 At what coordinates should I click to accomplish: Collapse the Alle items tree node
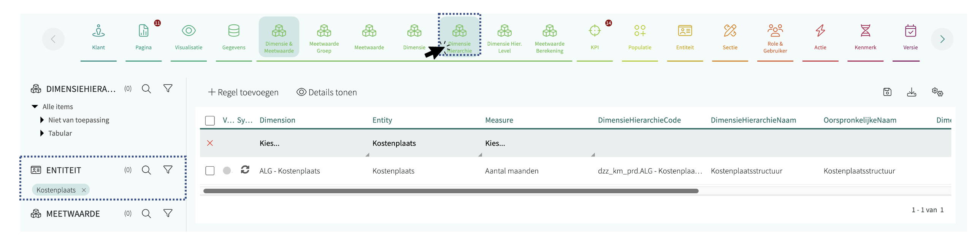[x=35, y=107]
